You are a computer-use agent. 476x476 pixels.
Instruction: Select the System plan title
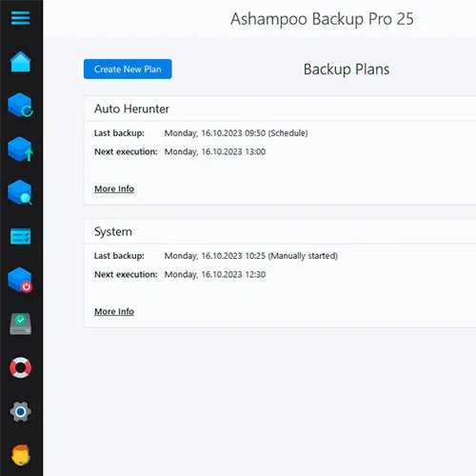pos(113,231)
